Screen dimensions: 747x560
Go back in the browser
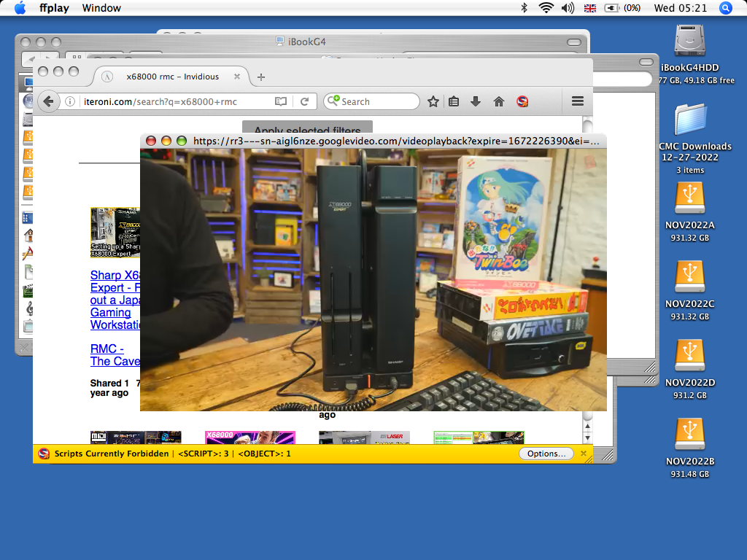coord(48,101)
